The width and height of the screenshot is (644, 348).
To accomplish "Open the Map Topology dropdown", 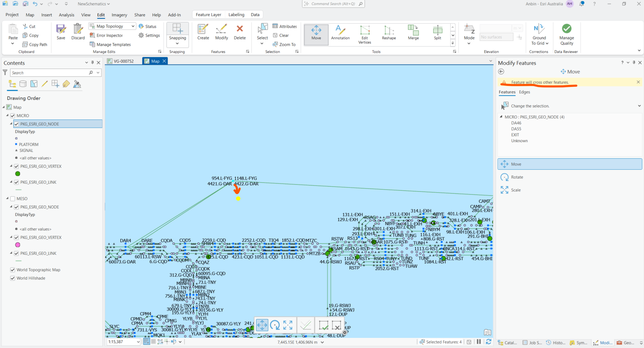I will tap(133, 26).
